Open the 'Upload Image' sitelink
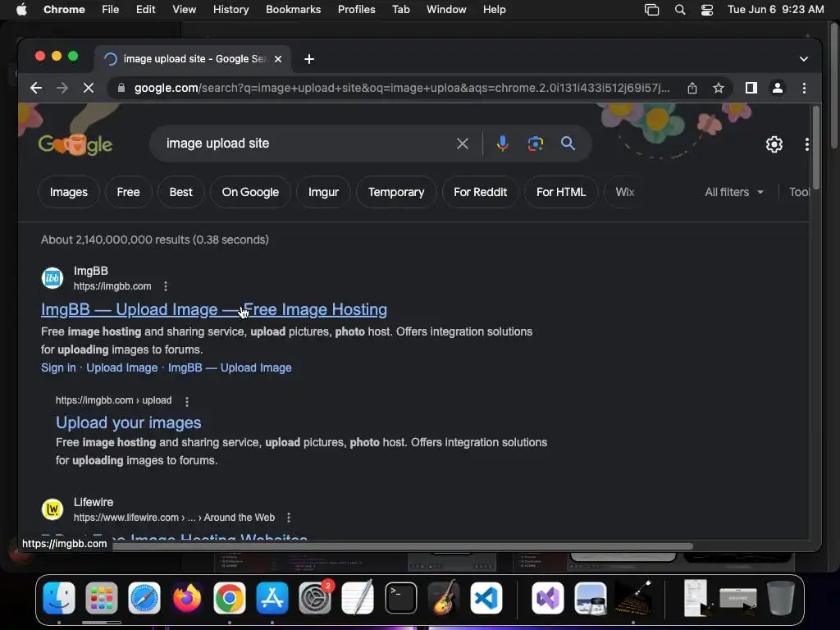Image resolution: width=840 pixels, height=630 pixels. [x=122, y=367]
